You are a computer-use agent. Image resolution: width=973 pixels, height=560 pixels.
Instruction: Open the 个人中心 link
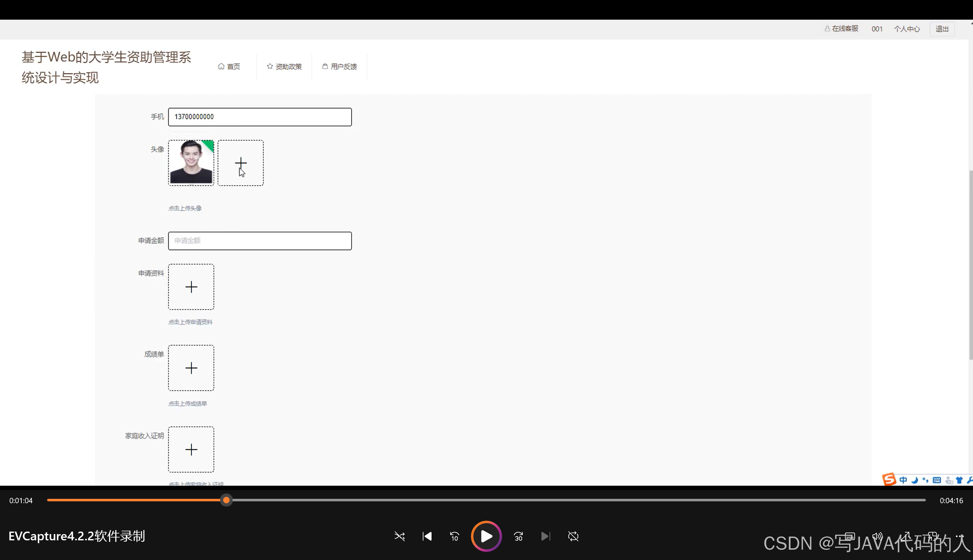[907, 29]
